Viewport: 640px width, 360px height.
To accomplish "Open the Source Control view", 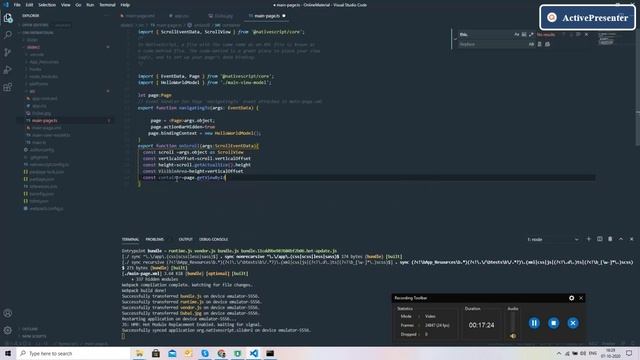I will pyautogui.click(x=8, y=52).
